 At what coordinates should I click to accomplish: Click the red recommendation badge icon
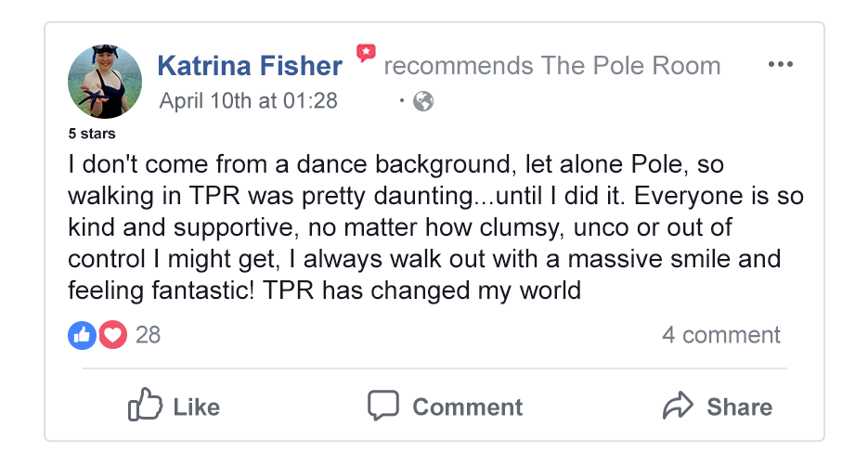click(x=366, y=54)
